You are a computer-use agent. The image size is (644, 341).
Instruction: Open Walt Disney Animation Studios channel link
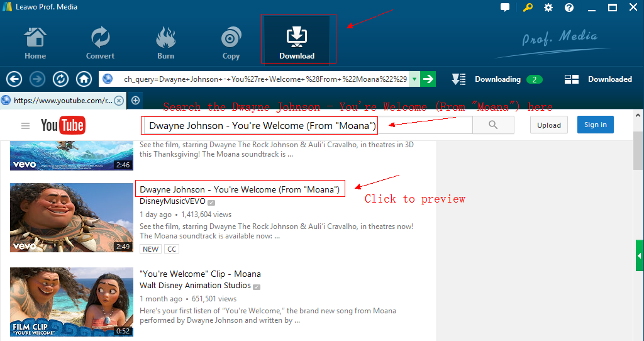click(195, 285)
